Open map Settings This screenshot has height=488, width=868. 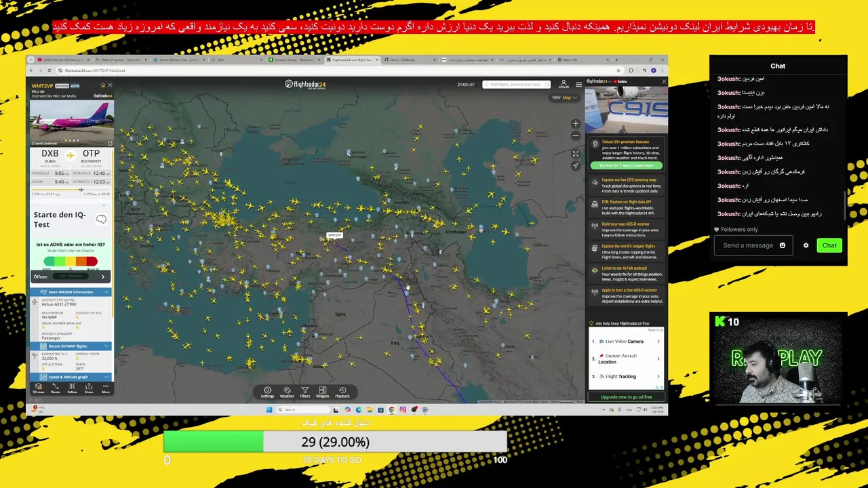point(267,392)
